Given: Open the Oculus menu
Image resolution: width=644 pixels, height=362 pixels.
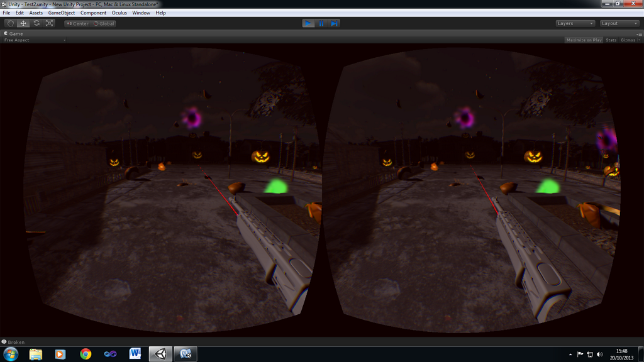Looking at the screenshot, I should point(119,13).
